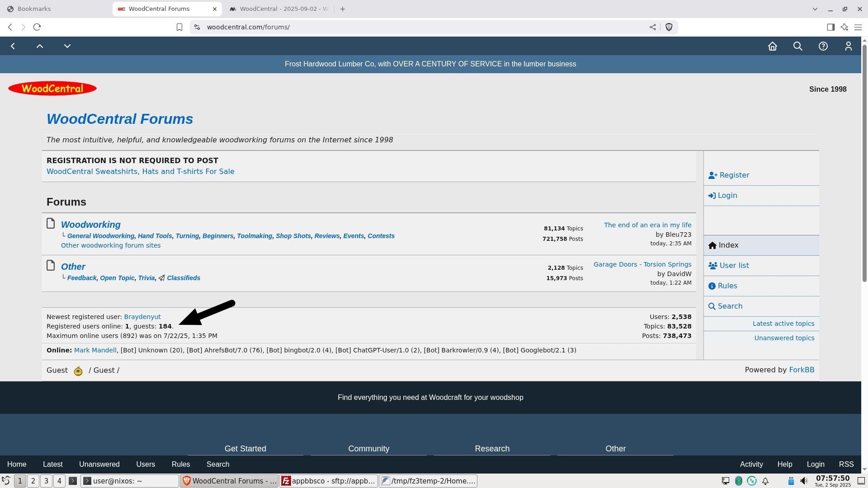
Task: Click the help question mark icon
Action: coord(823,46)
